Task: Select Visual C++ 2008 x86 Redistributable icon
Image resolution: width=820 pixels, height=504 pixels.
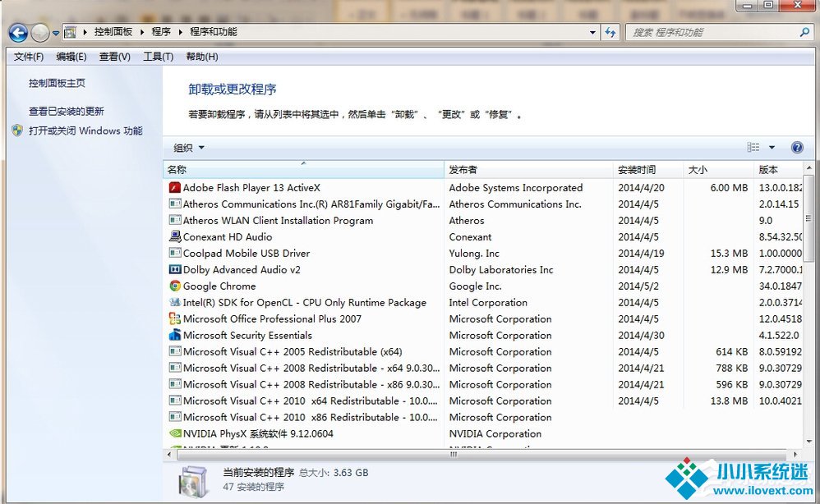Action: 175,384
